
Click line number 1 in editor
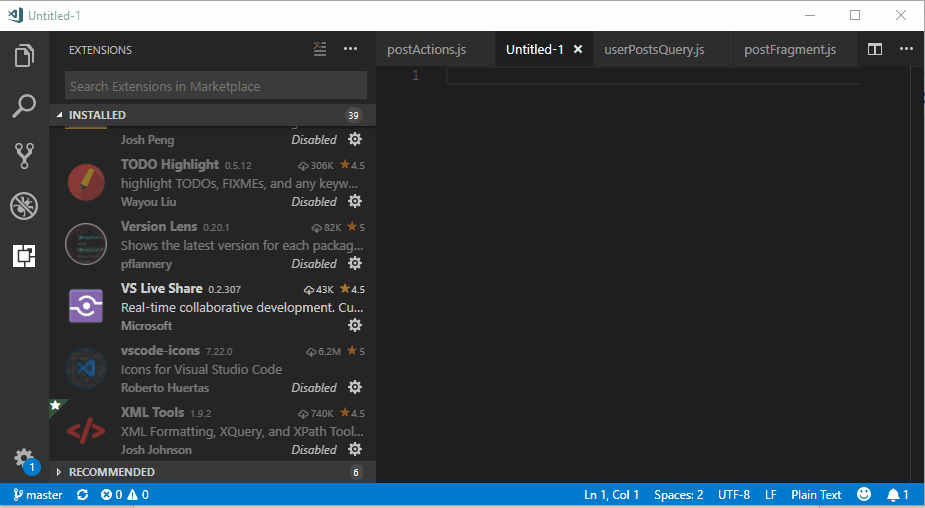[415, 76]
